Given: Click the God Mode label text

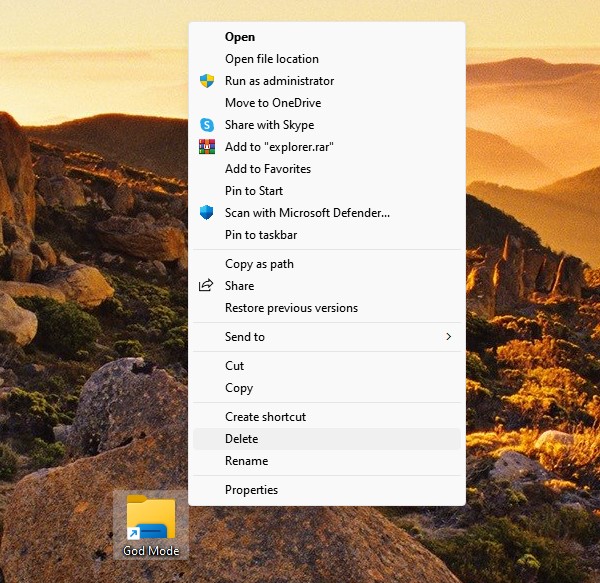Looking at the screenshot, I should coord(151,550).
